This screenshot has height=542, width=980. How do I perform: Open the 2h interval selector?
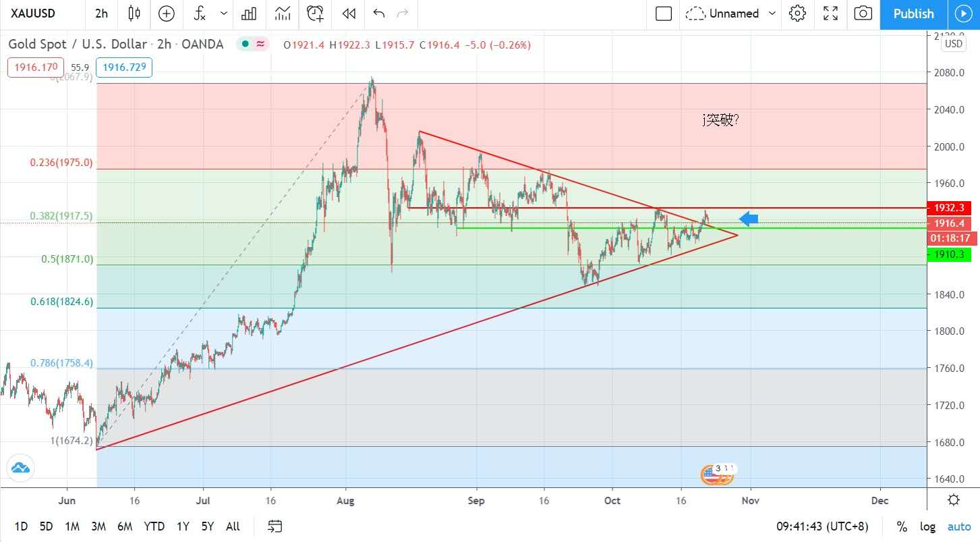point(101,13)
